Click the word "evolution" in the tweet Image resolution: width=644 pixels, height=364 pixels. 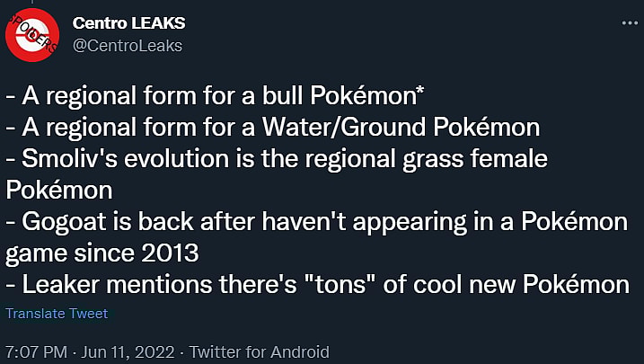172,158
